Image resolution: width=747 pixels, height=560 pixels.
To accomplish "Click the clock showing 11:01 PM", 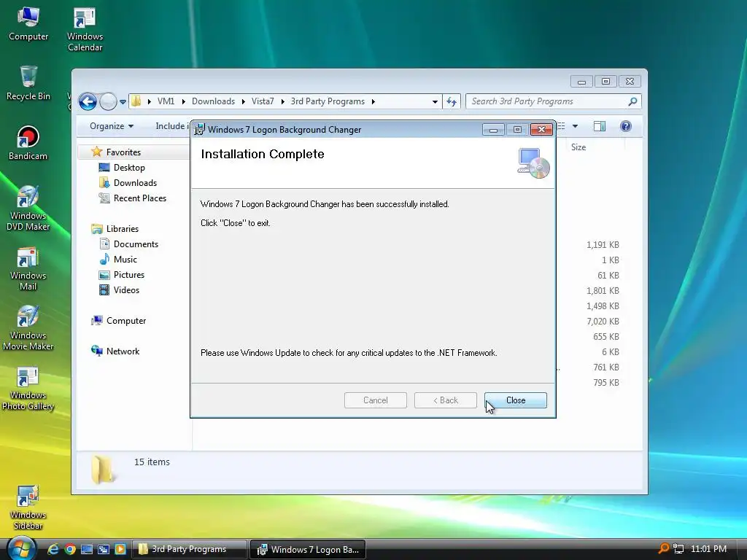I will click(x=708, y=549).
